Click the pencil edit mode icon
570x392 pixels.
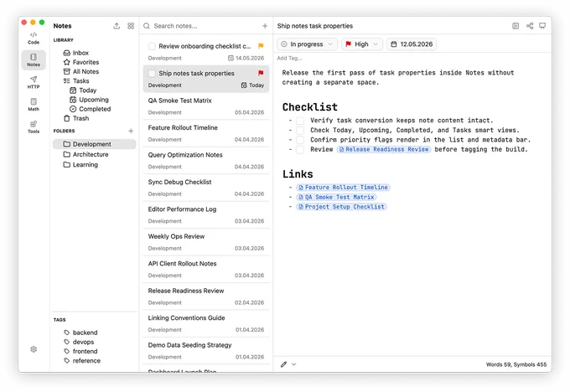coord(283,364)
